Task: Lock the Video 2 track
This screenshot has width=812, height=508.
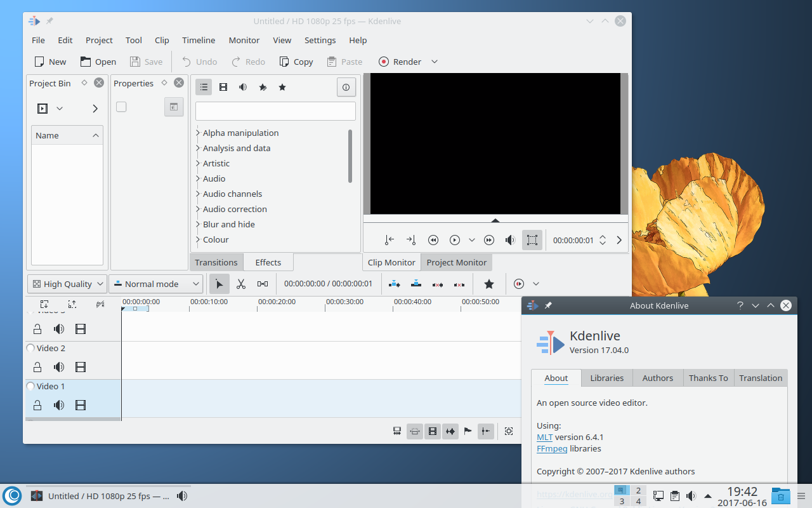Action: 37,367
